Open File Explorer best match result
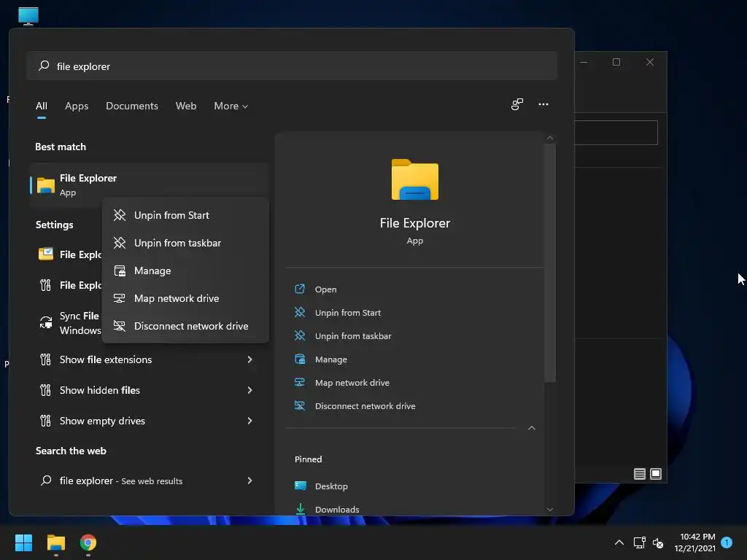747x560 pixels. point(149,184)
